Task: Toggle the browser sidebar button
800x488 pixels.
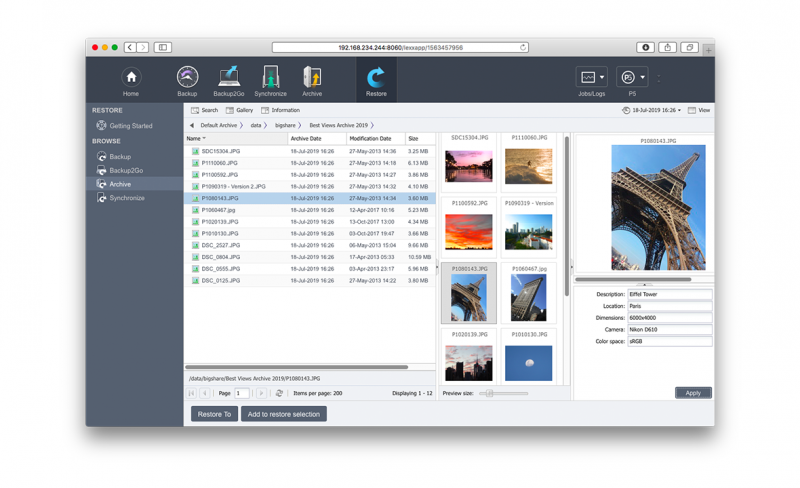Action: 163,47
